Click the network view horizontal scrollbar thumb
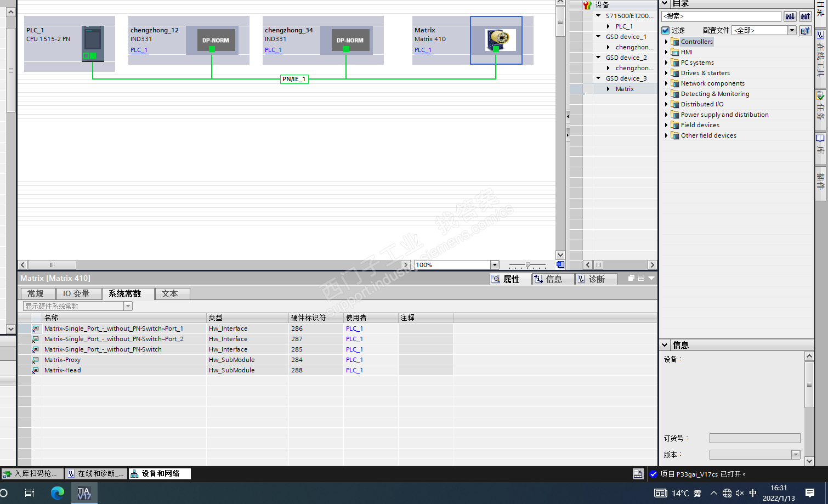828x504 pixels. click(52, 265)
